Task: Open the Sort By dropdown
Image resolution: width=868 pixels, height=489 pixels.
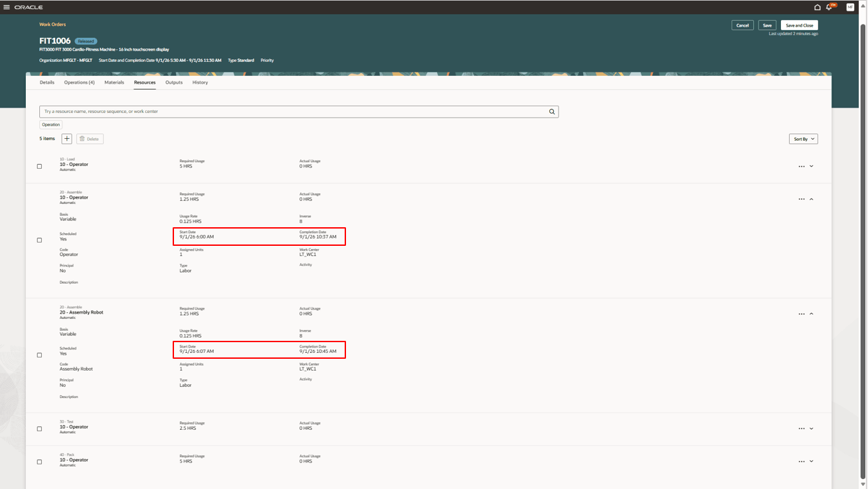Action: pos(803,139)
